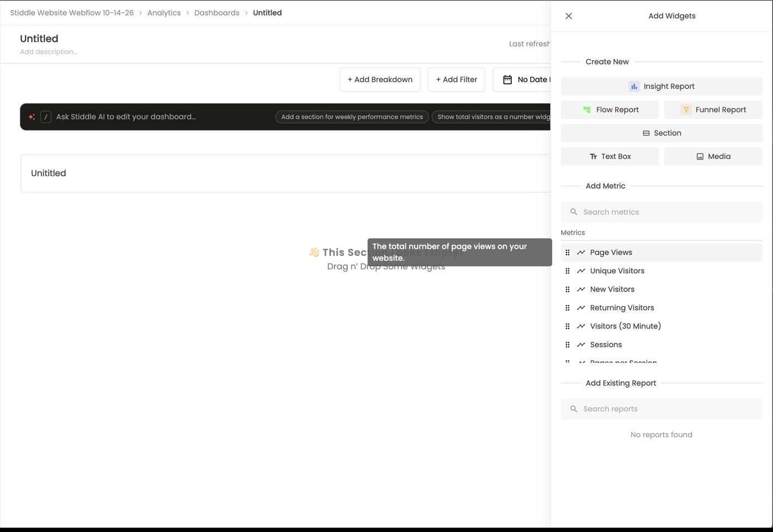
Task: Click drag handle for Visitors (30 Minute)
Action: 567,327
